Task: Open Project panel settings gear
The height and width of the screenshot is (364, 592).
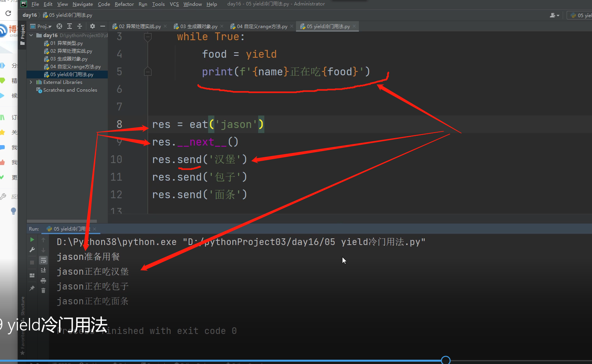Action: click(93, 26)
